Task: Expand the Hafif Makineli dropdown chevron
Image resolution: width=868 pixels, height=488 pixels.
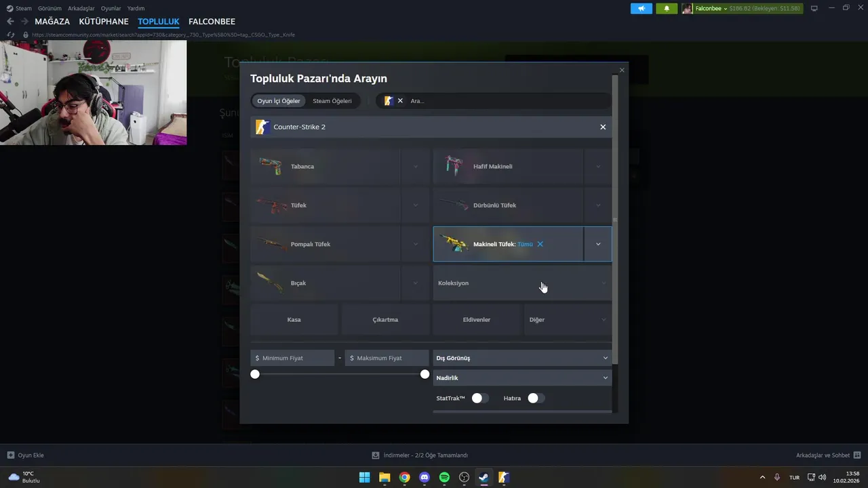Action: (x=598, y=166)
